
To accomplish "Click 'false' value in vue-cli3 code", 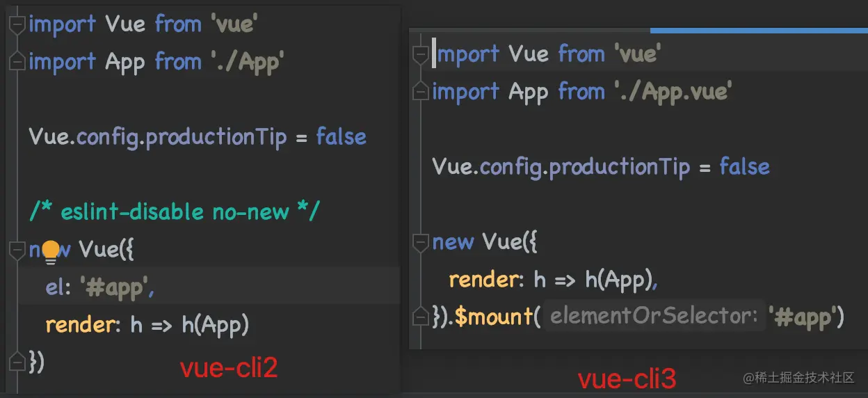I will 744,167.
